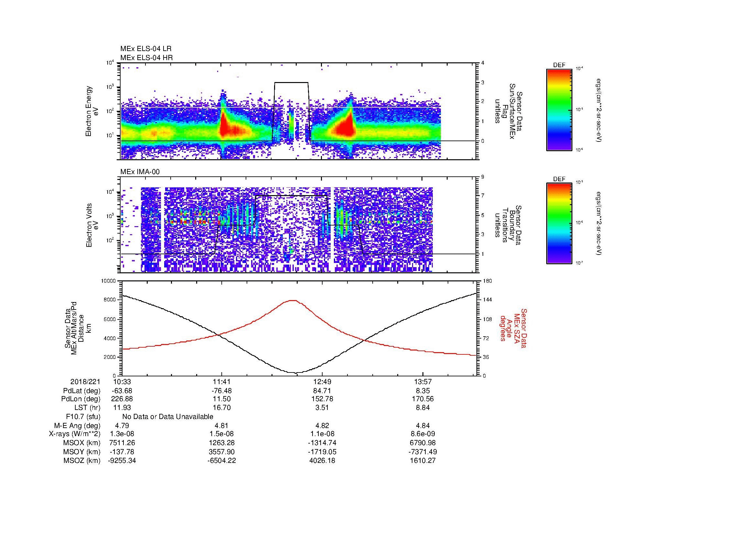The image size is (756, 534).
Task: Click the PdLon value '226.88'
Action: click(122, 399)
